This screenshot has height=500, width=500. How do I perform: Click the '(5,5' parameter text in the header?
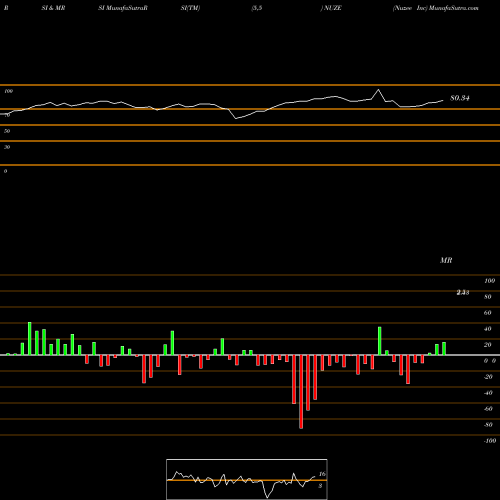[257, 8]
